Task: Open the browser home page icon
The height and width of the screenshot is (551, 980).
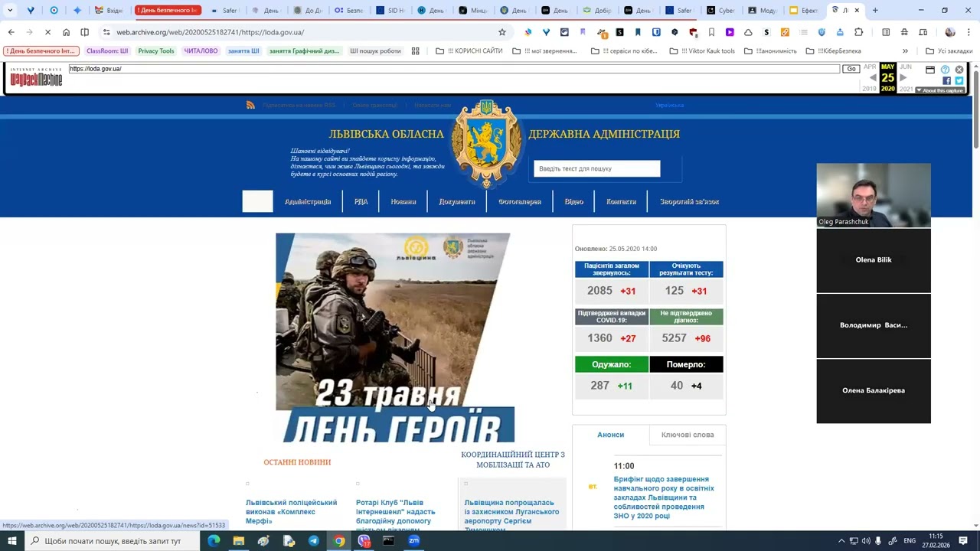Action: [x=67, y=32]
